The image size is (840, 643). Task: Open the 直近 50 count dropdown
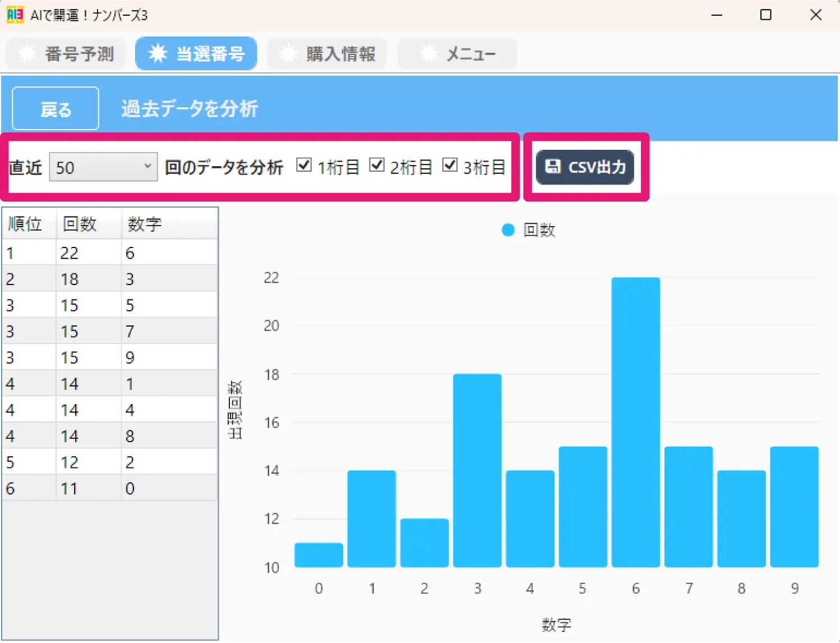click(x=103, y=167)
